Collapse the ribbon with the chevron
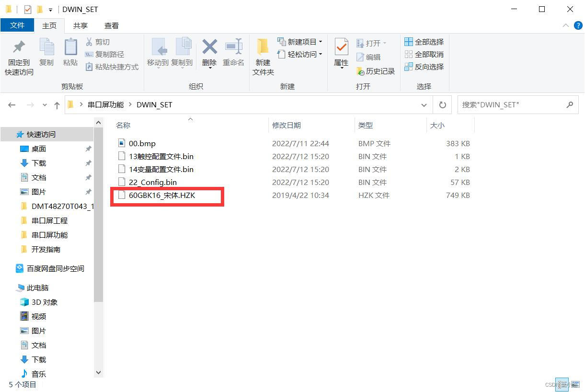The image size is (585, 392). (x=565, y=26)
